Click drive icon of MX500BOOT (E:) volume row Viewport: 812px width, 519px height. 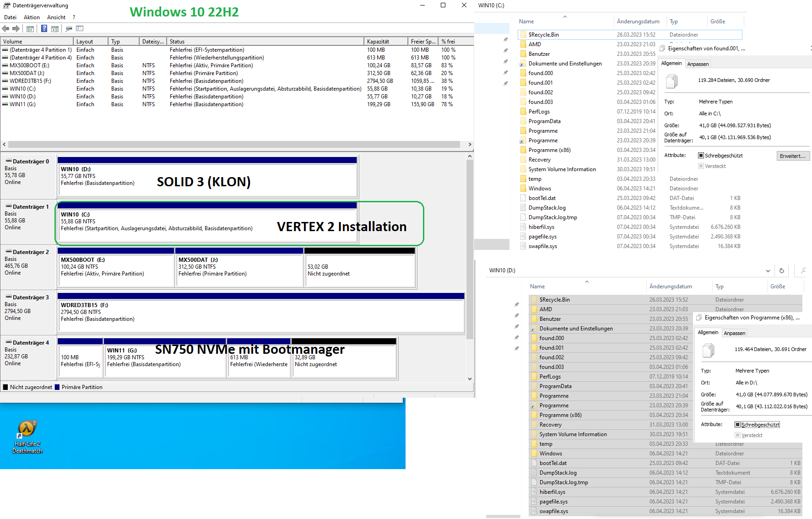tap(5, 65)
